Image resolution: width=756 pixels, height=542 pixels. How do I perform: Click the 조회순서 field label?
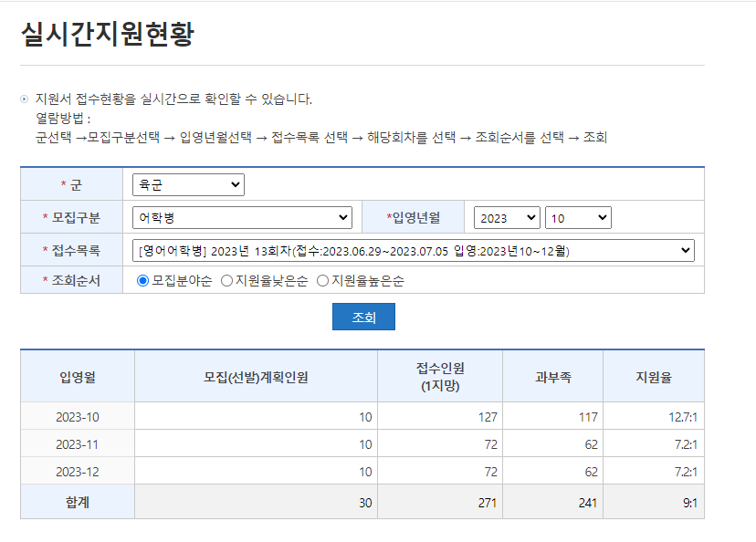pyautogui.click(x=71, y=280)
